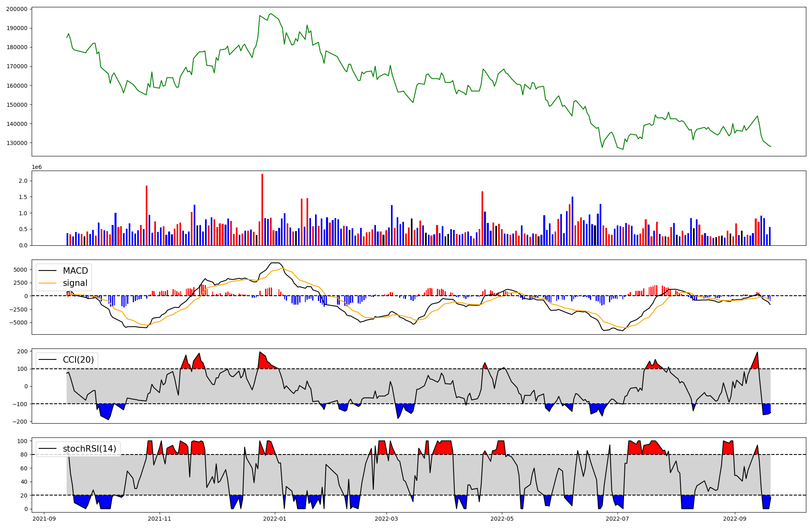The width and height of the screenshot is (812, 528).
Task: Click the 2022-07 x-axis date label
Action: pos(617,519)
